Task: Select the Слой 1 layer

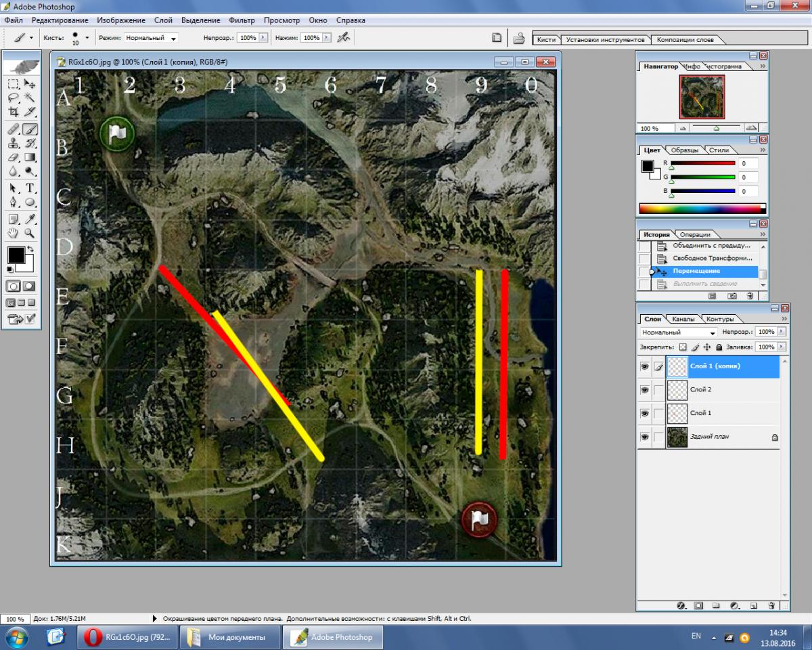Action: tap(700, 413)
